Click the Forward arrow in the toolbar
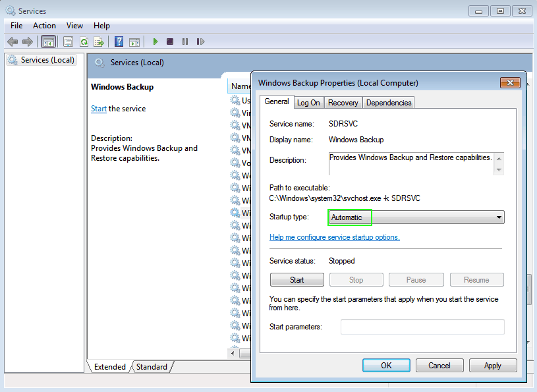Screen dimensions: 537x392 tap(28, 42)
